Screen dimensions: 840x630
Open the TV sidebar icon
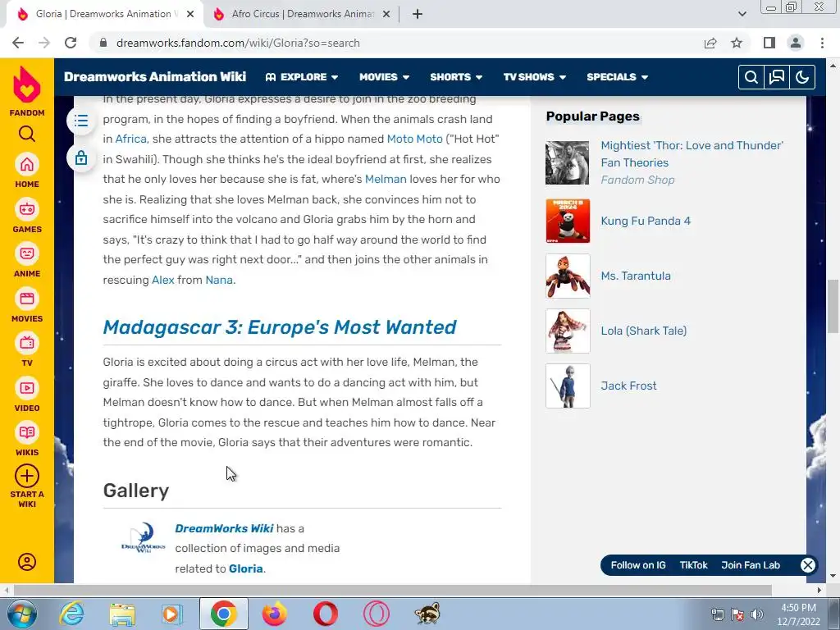[x=27, y=343]
